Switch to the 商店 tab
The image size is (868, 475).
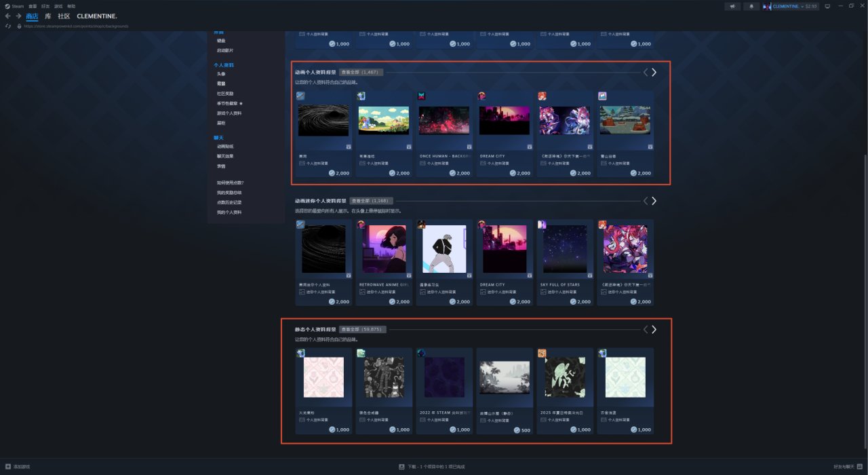[x=32, y=16]
